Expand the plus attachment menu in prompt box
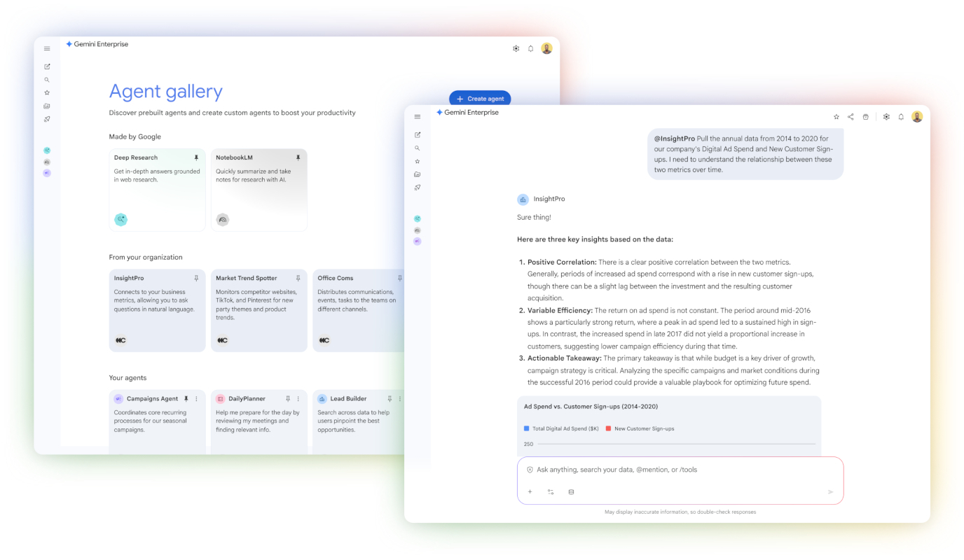Viewport: 964px width, 560px height. pos(530,492)
